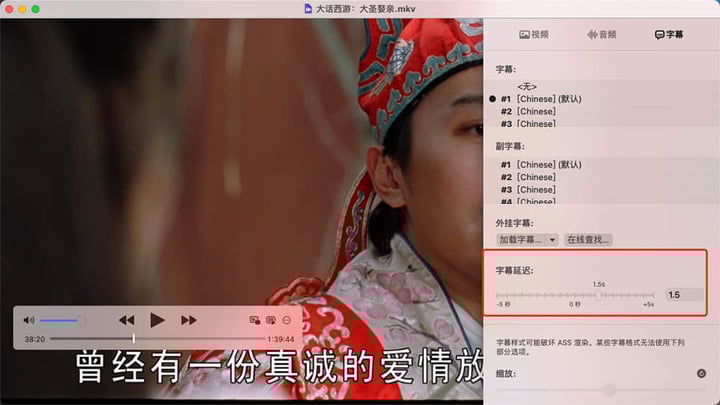Click the elapsed time 38:20
Screen dimensions: 720x405
(34, 339)
